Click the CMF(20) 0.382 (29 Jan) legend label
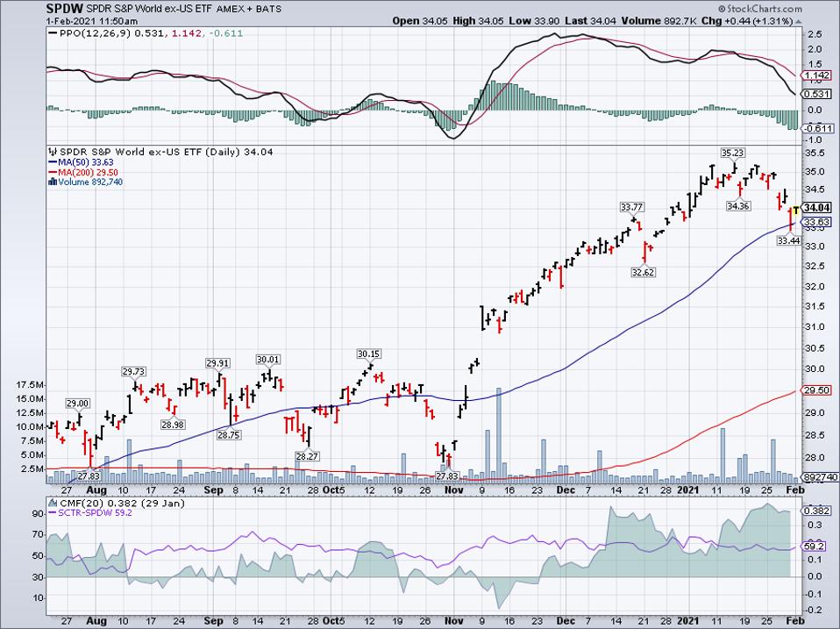Screen dimensions: 840x629 pos(122,503)
